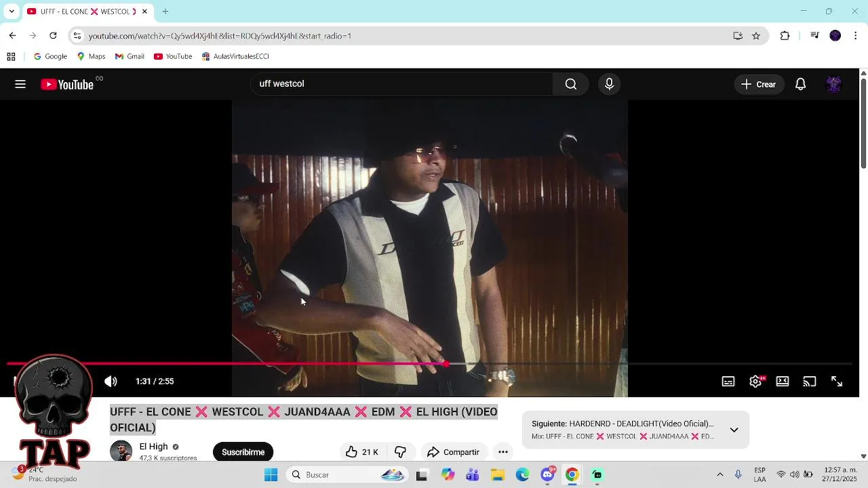Open the Chrome profile avatar
868x488 pixels.
point(835,36)
